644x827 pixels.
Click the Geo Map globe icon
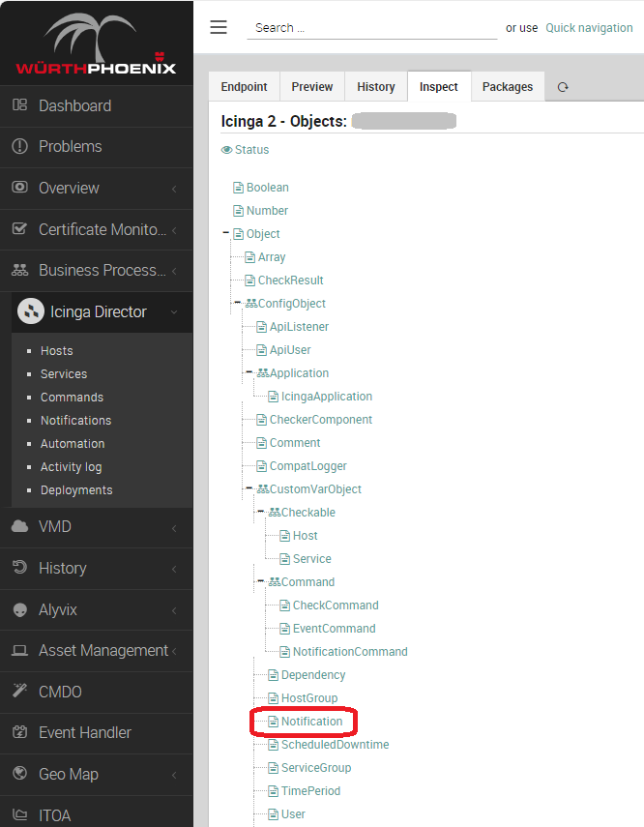tap(19, 773)
